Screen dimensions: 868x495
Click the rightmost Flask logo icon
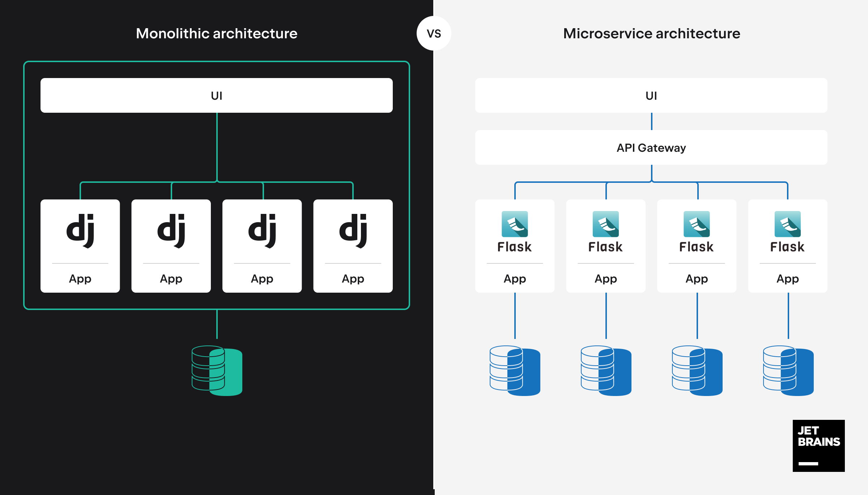pyautogui.click(x=787, y=224)
